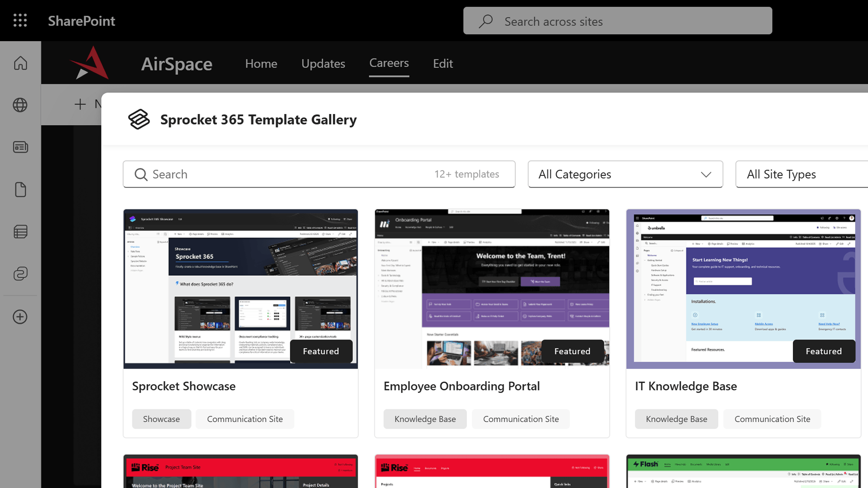Screen dimensions: 868x488
Task: Go to SharePoint home icon in sidebar
Action: click(20, 63)
